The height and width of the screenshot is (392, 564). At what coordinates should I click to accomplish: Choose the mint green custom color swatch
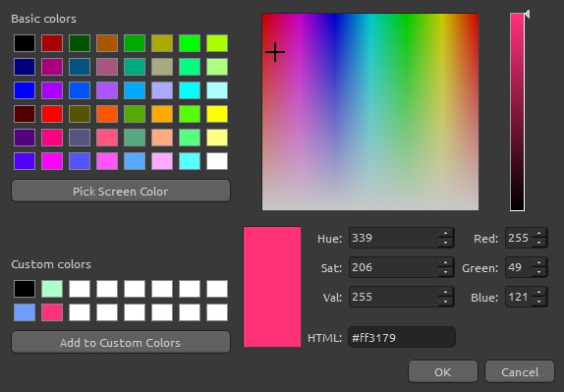(52, 289)
